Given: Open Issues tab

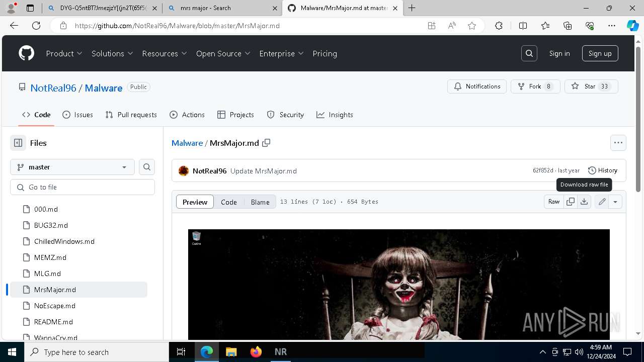Looking at the screenshot, I should tap(77, 115).
